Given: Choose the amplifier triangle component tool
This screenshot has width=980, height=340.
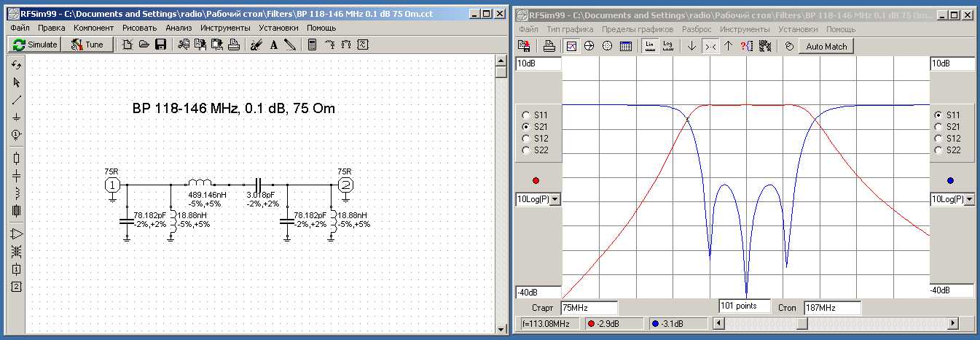Looking at the screenshot, I should pos(17,234).
